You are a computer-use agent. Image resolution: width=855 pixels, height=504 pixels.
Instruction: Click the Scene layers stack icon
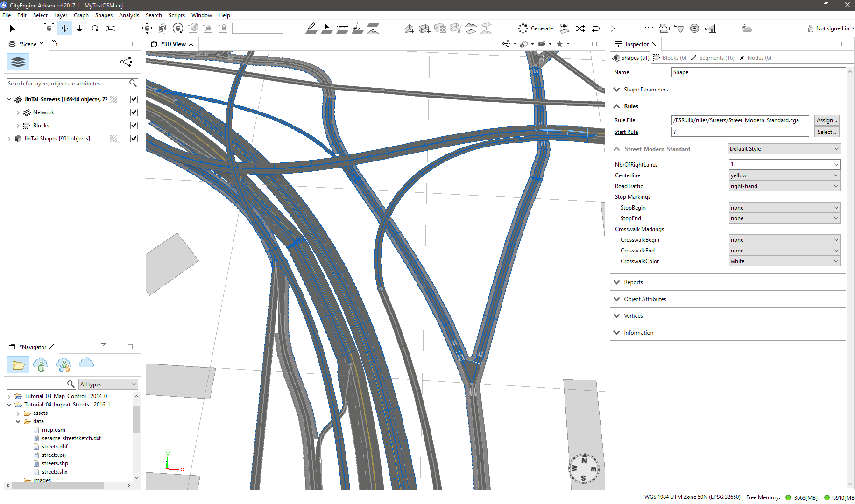point(18,62)
